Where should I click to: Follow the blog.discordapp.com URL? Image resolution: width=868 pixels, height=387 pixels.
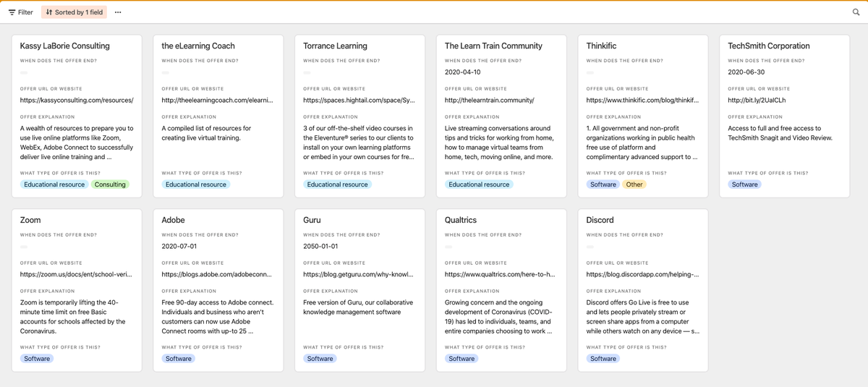pyautogui.click(x=642, y=275)
